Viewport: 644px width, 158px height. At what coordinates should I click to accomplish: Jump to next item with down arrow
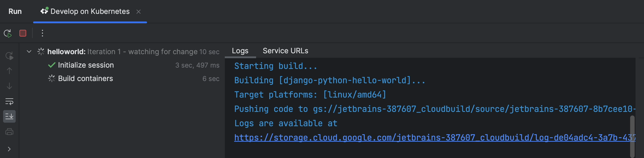point(9,86)
